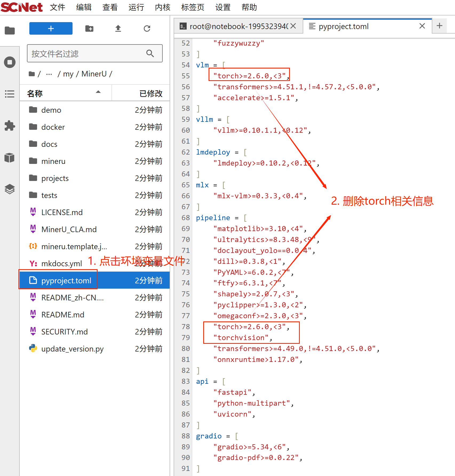Open the 内核 menu
Viewport: 455px width, 476px height.
pyautogui.click(x=162, y=7)
